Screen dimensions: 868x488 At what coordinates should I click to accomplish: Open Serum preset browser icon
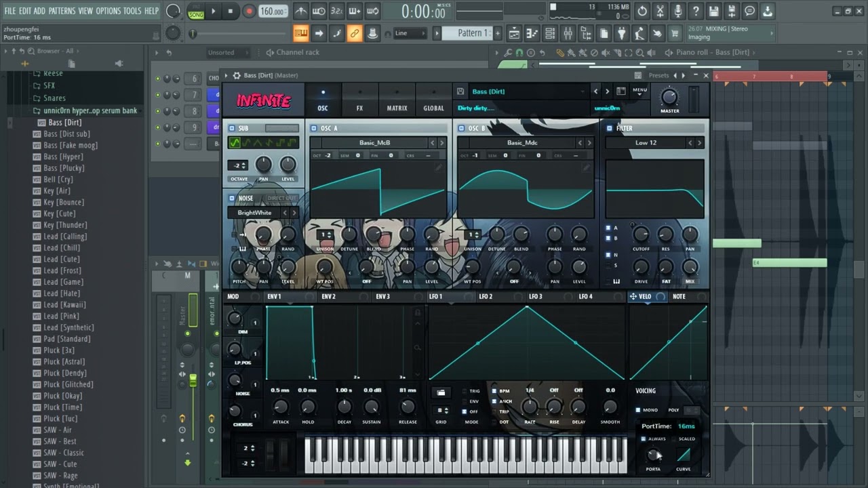(620, 91)
